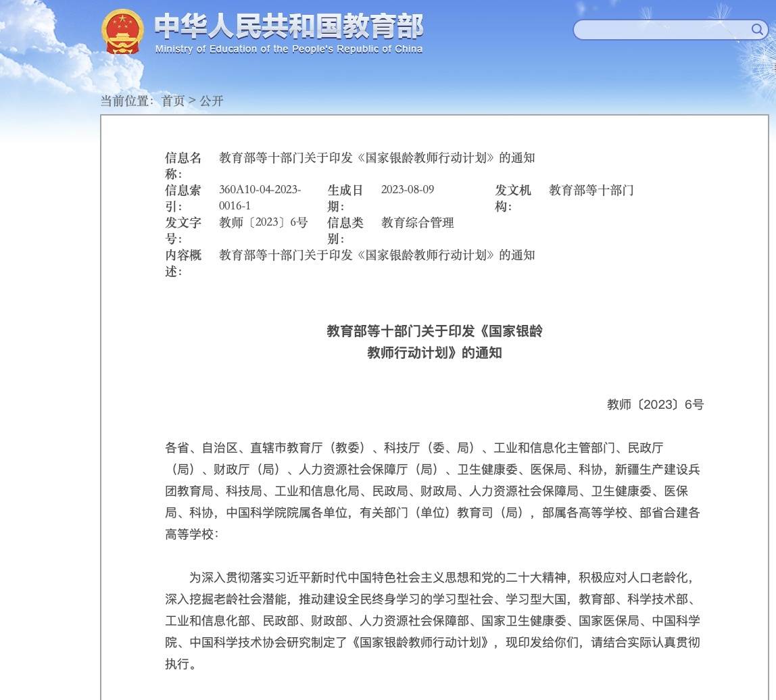Select the category value 教育综合管理

click(x=417, y=222)
